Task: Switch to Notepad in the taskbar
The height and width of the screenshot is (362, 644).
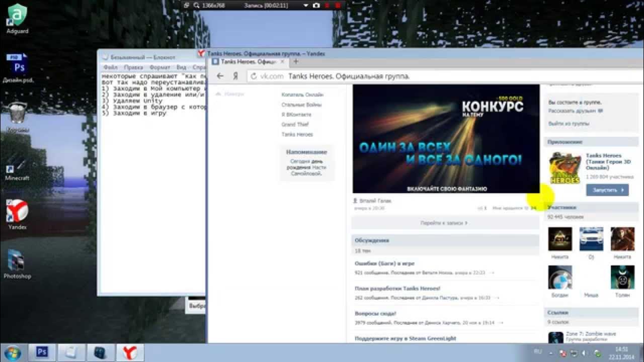Action: click(x=71, y=351)
